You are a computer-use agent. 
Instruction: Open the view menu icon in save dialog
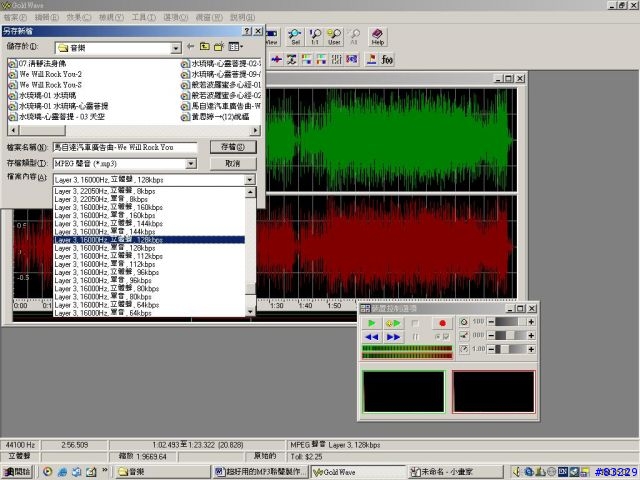pyautogui.click(x=235, y=47)
